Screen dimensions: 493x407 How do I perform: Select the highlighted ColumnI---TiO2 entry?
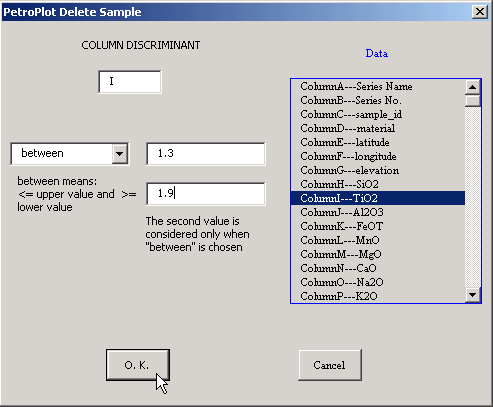(x=378, y=198)
